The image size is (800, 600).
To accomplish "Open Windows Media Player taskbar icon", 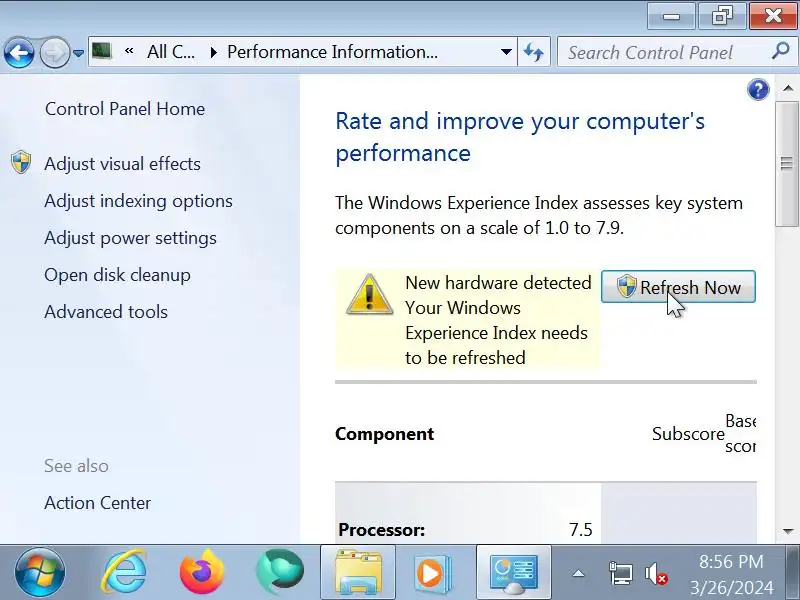I will 433,572.
